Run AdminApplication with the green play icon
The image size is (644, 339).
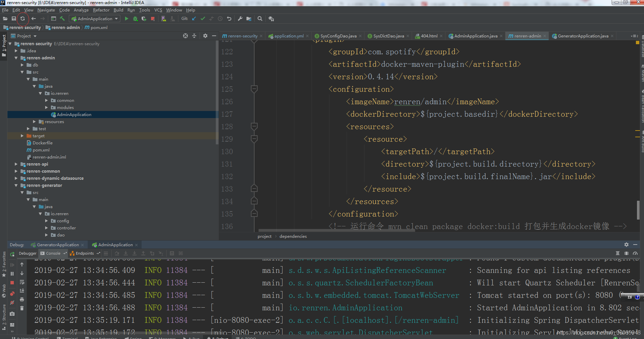126,19
